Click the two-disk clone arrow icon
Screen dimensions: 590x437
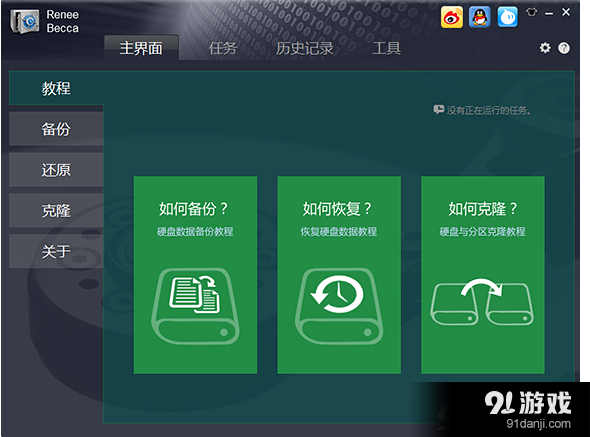[x=482, y=301]
